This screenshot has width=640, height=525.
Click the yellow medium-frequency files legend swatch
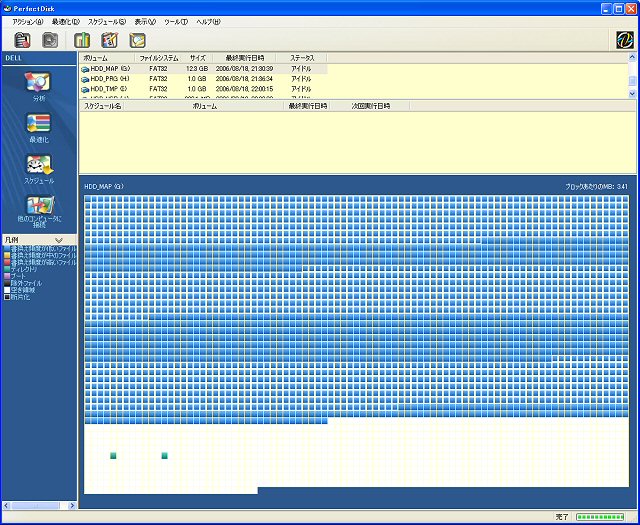pos(7,256)
